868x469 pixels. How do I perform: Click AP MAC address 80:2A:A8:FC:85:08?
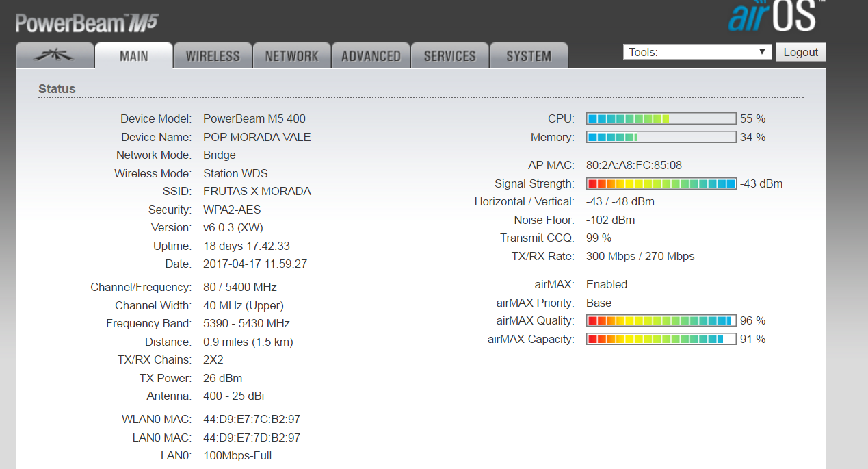pyautogui.click(x=634, y=165)
